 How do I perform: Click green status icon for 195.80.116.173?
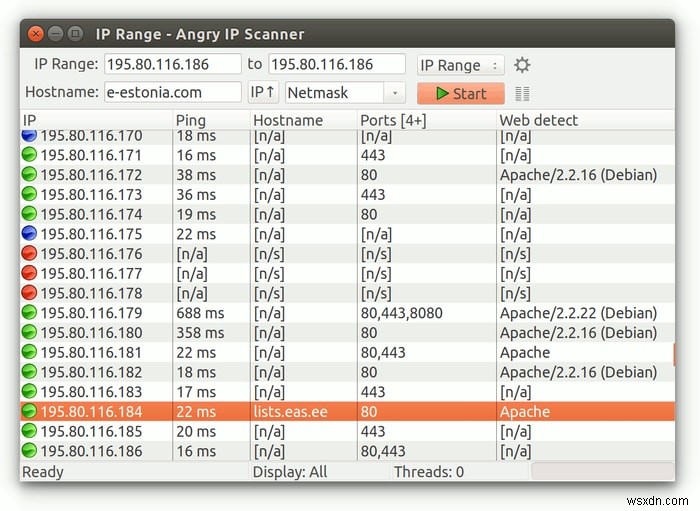coord(29,194)
